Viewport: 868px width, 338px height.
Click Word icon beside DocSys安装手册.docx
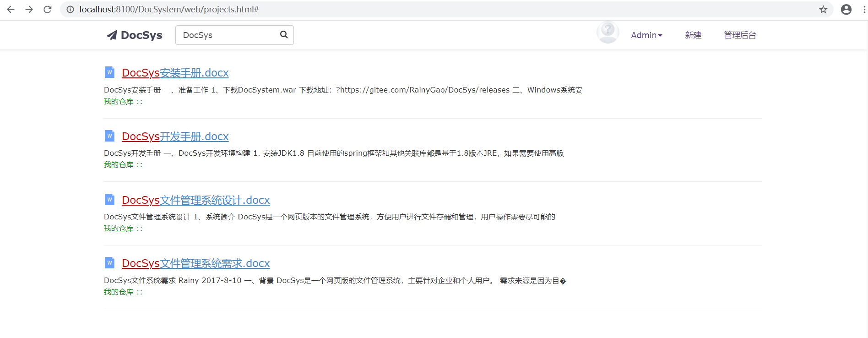point(109,72)
